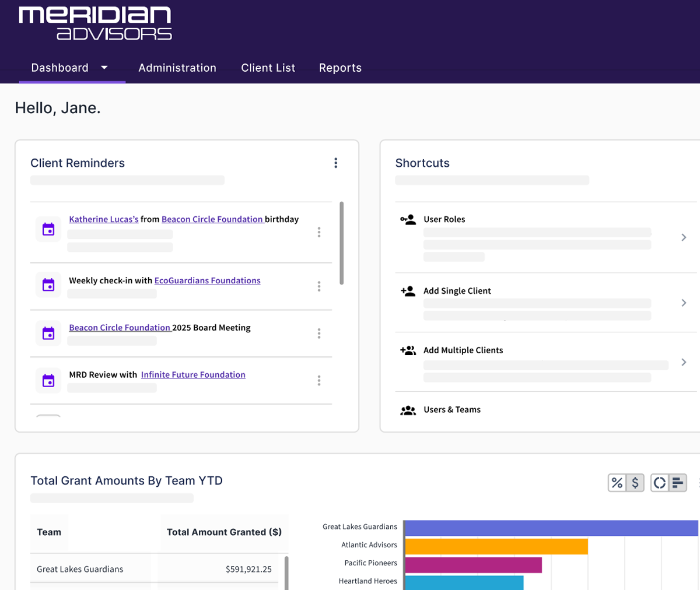Click the Users & Teams group icon
The image size is (700, 590).
pyautogui.click(x=408, y=410)
